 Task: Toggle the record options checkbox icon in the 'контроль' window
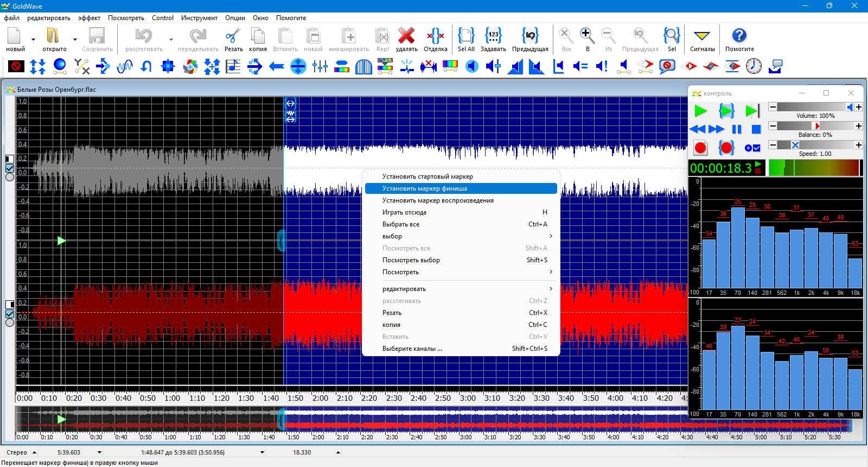click(752, 148)
